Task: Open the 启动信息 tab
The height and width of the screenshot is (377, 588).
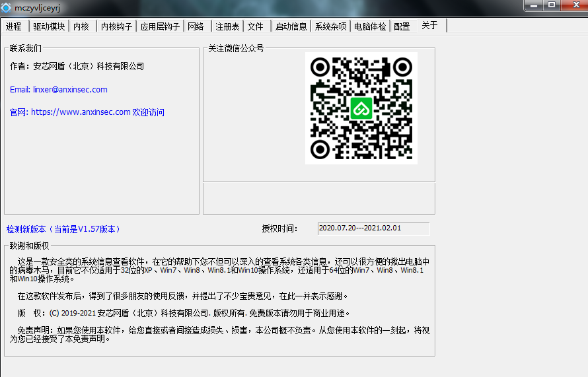Action: (291, 26)
